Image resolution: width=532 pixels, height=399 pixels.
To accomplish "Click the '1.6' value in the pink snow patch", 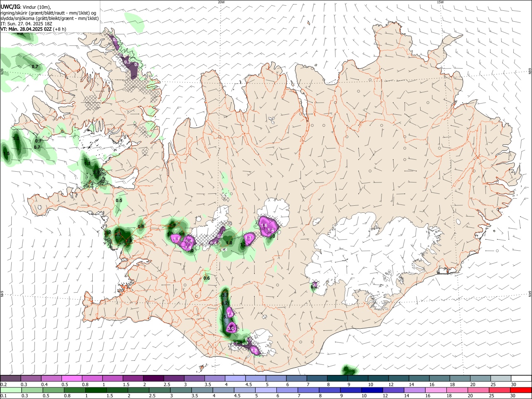I will pos(264,226).
